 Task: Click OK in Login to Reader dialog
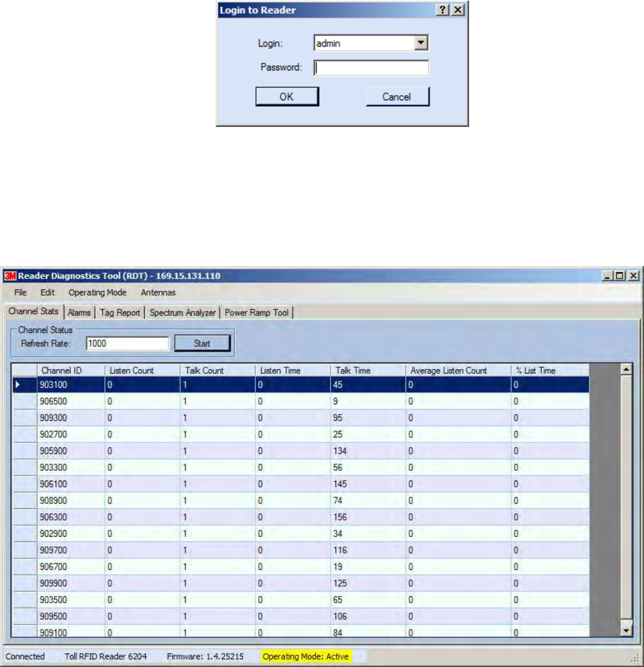287,96
